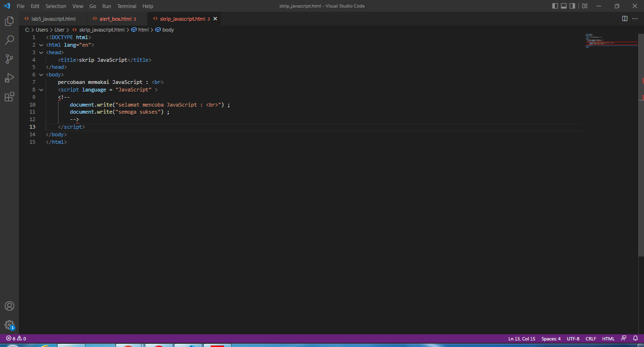Open the Manage gear icon
Image resolution: width=644 pixels, height=347 pixels.
[9, 325]
